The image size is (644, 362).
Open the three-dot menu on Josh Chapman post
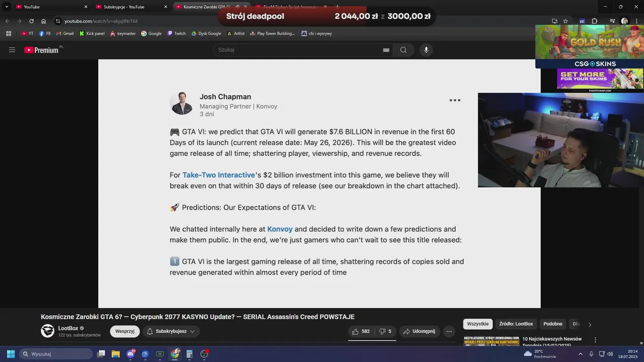(x=455, y=100)
